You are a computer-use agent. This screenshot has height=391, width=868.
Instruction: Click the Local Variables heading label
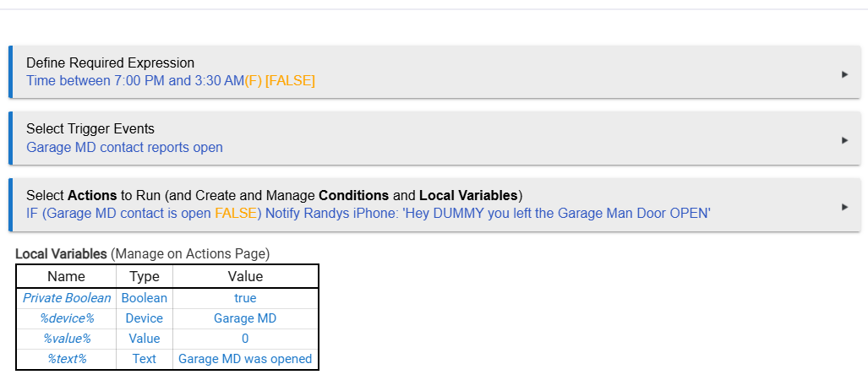point(61,253)
